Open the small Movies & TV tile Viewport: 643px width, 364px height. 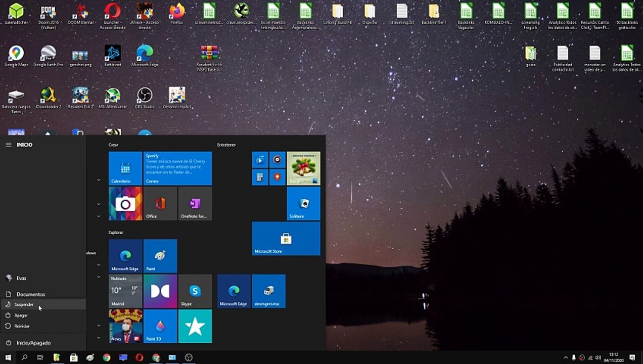(260, 160)
